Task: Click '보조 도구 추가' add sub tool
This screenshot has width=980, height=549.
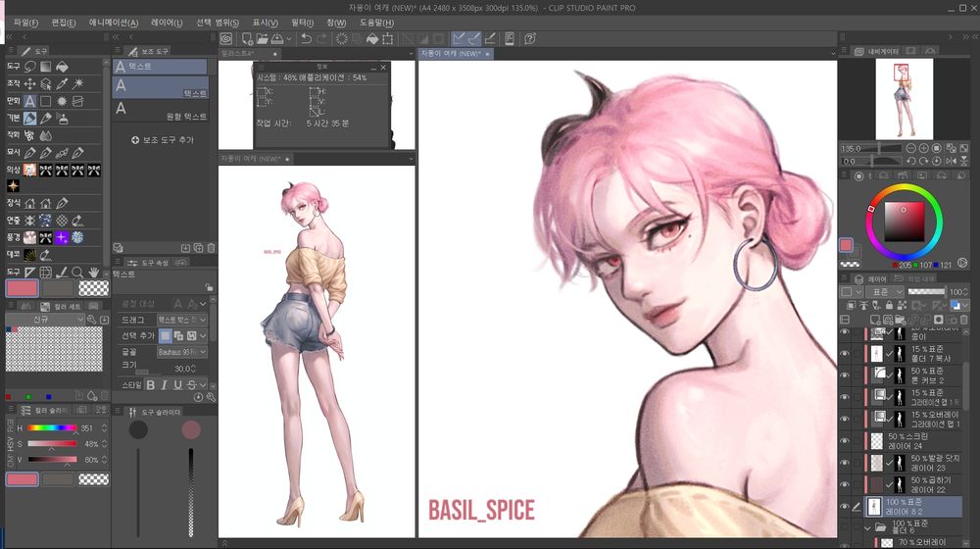Action: pos(163,140)
